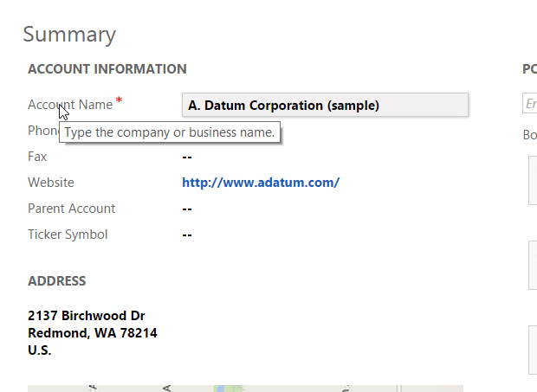Click the partially visible posts text box

pos(529,105)
